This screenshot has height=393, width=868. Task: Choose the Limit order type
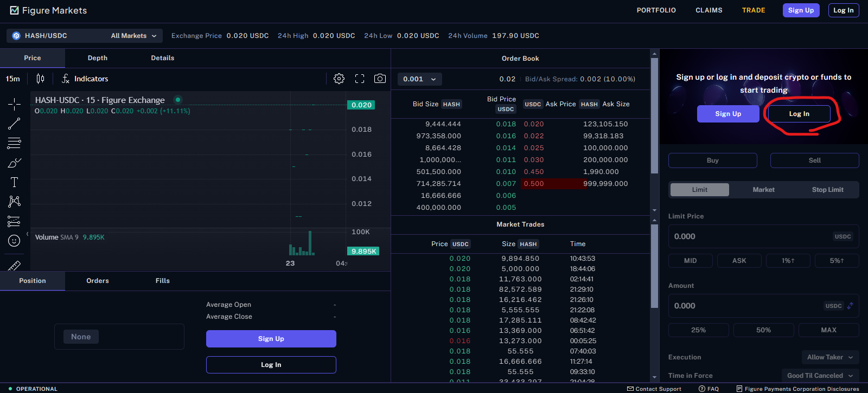[700, 190]
